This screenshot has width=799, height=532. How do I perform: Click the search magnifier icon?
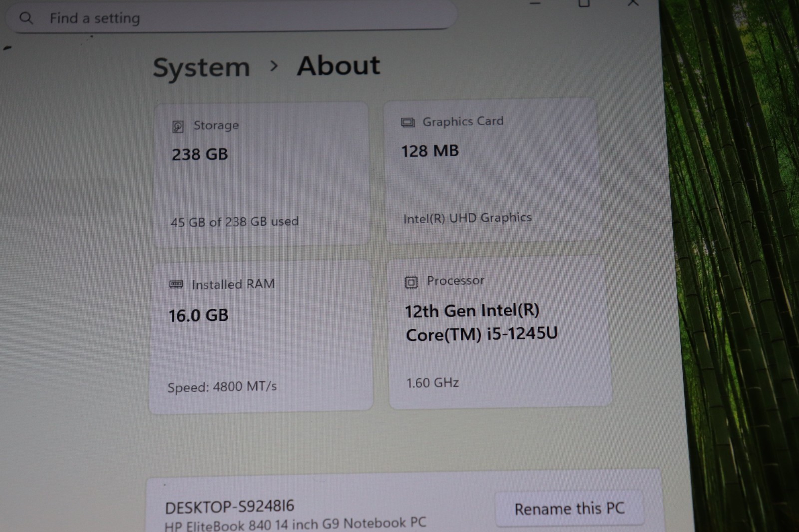26,18
